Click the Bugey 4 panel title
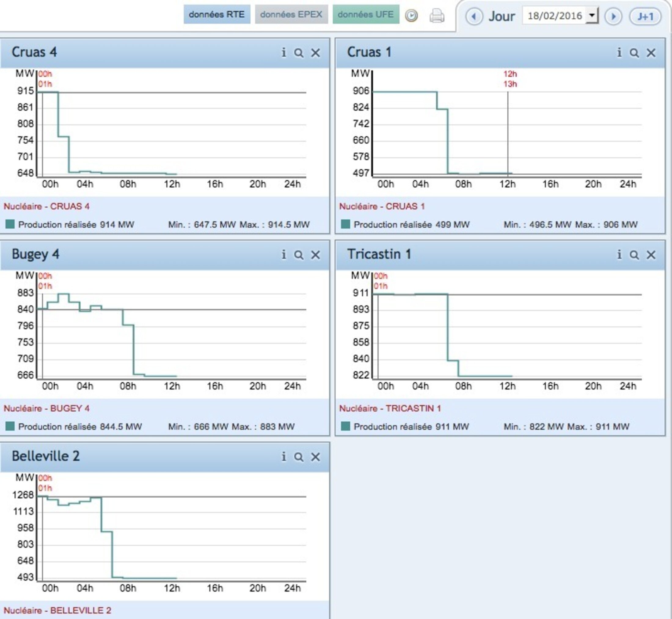 pos(35,255)
